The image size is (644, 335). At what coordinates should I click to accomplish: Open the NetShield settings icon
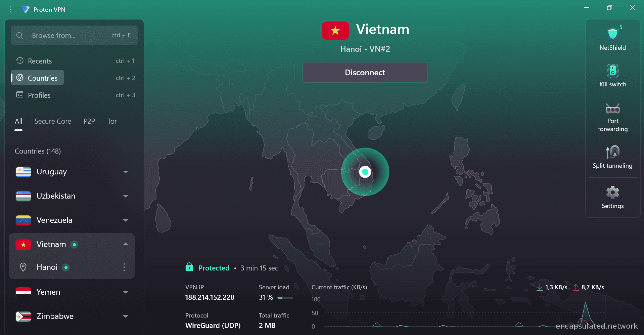coord(612,34)
